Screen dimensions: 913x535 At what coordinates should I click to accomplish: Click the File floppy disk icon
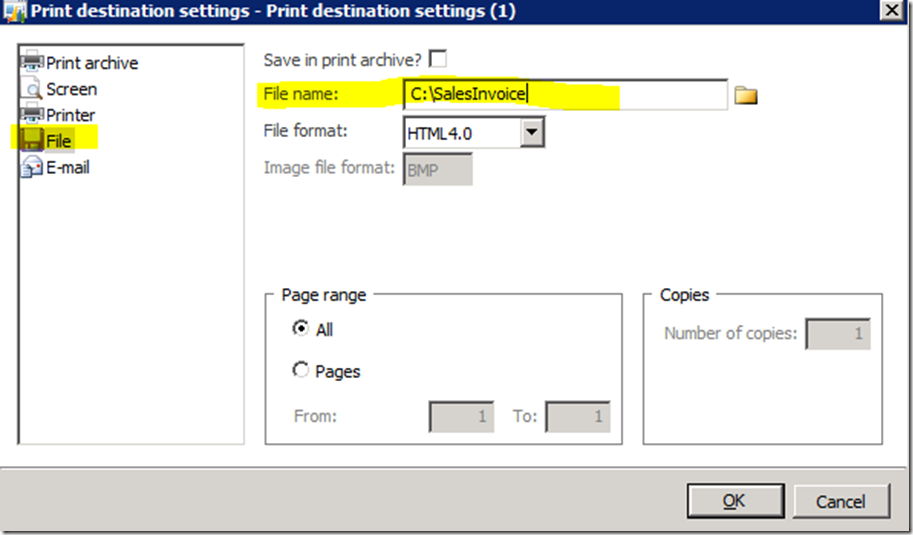(x=31, y=141)
